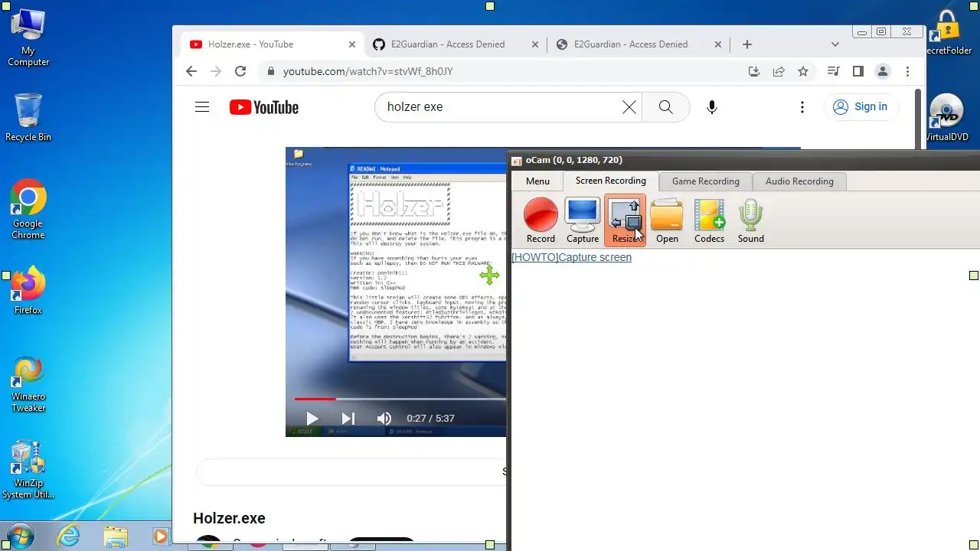Start recording with oCam Record button
This screenshot has height=551, width=980.
click(541, 220)
